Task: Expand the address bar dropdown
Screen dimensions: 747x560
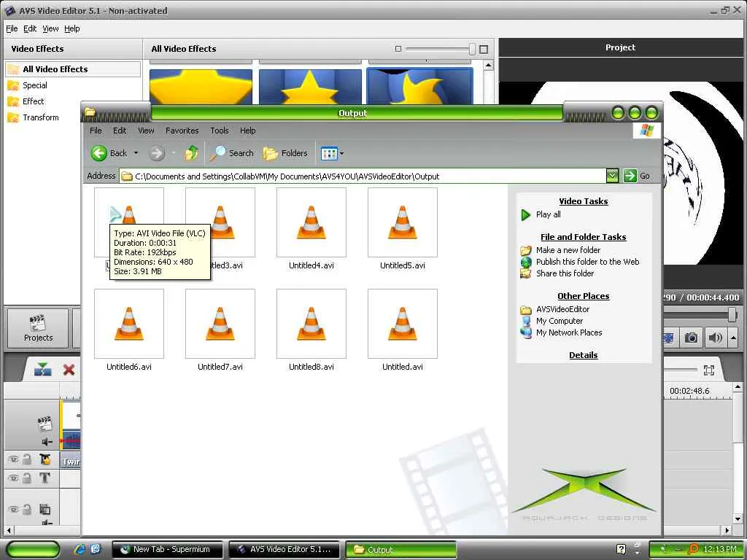Action: [612, 176]
